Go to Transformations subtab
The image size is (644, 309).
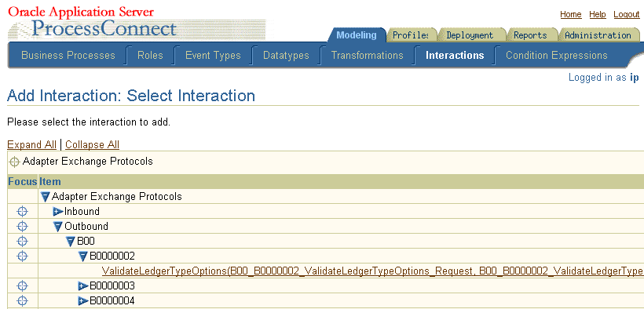(x=368, y=56)
